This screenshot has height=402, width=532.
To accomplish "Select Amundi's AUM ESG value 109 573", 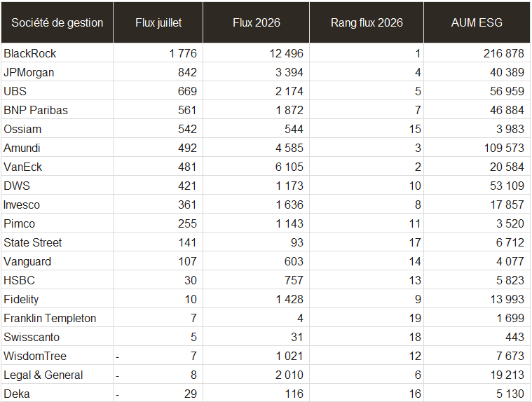I will coord(504,148).
